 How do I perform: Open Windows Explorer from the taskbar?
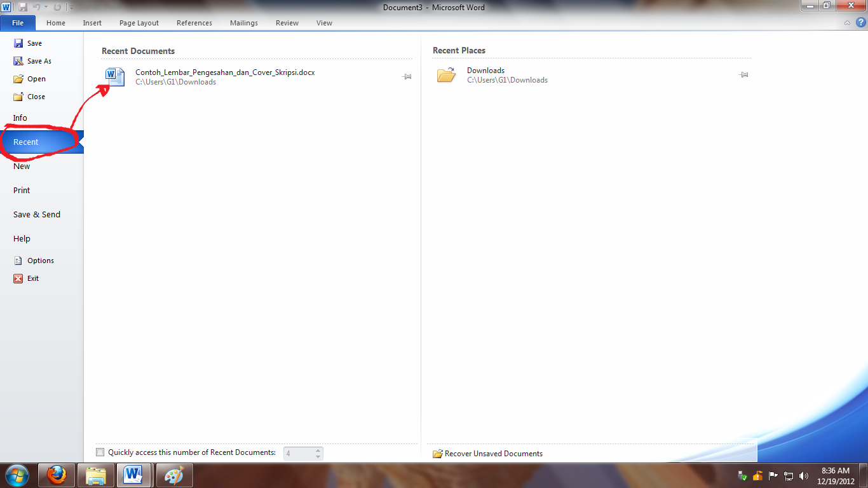coord(96,475)
